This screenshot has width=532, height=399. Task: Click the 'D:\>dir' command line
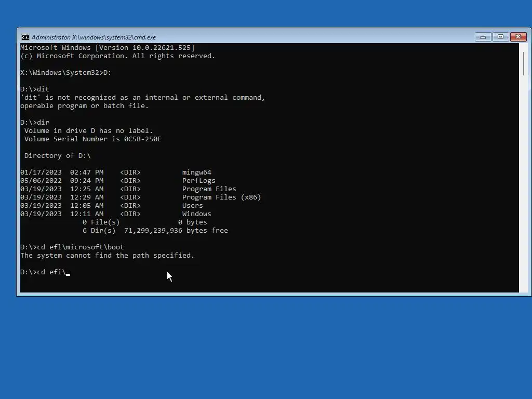coord(35,123)
